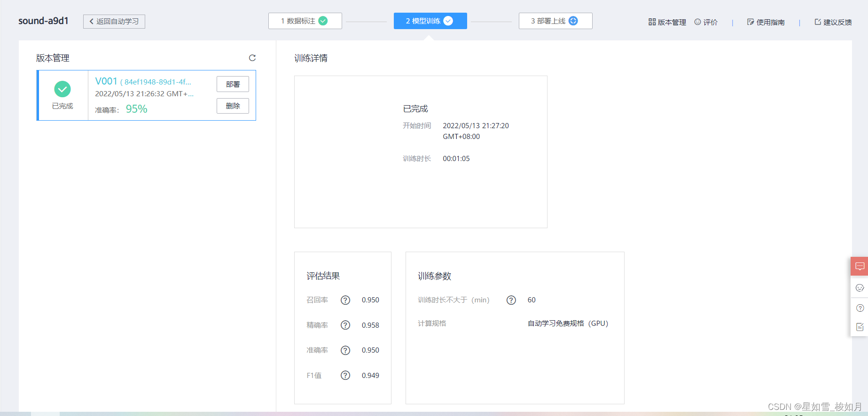Open 使用指南 link
868x416 pixels.
tap(771, 22)
